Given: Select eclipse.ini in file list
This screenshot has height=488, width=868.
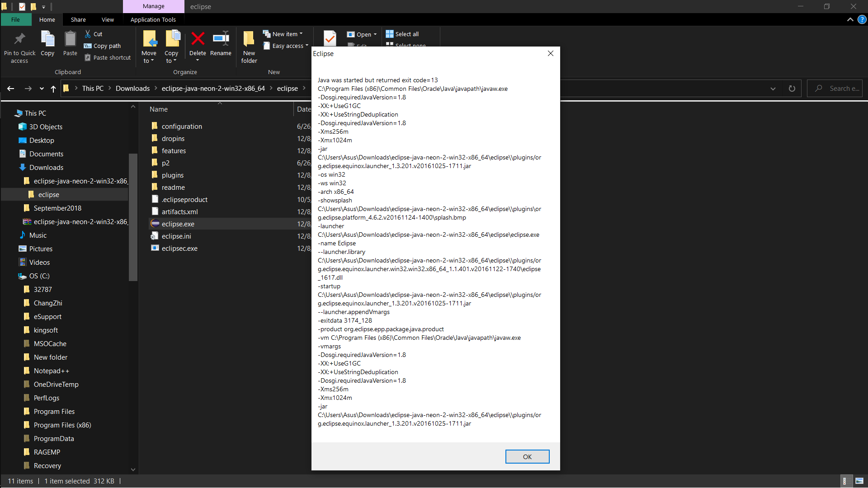Looking at the screenshot, I should coord(176,236).
